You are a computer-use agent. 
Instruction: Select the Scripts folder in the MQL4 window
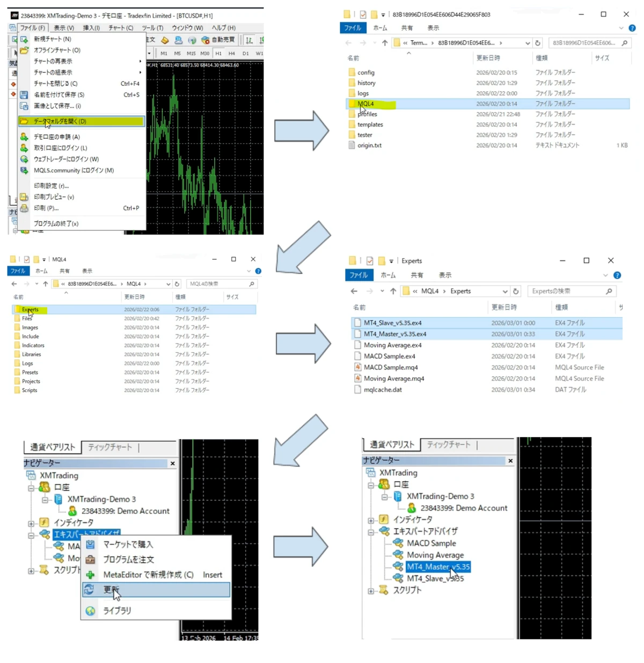click(x=30, y=390)
